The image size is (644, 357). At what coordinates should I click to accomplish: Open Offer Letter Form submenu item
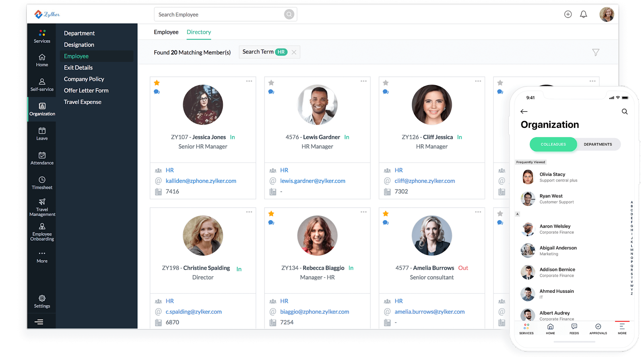[86, 90]
